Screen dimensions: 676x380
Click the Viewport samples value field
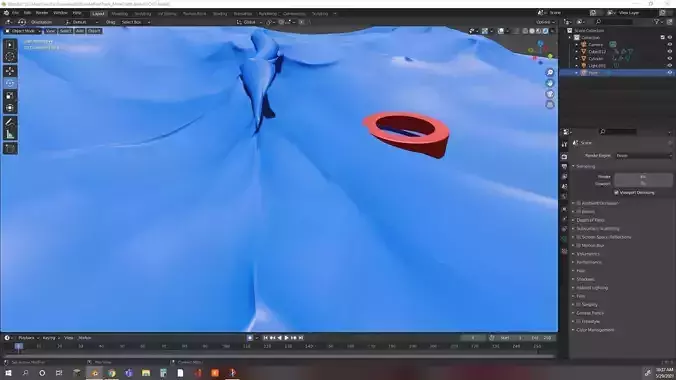tap(643, 183)
